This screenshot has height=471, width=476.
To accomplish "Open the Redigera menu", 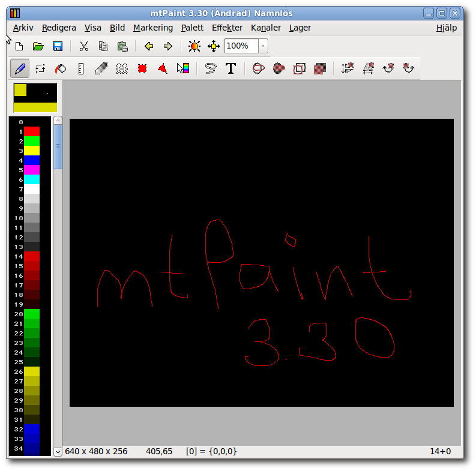I will [x=59, y=28].
